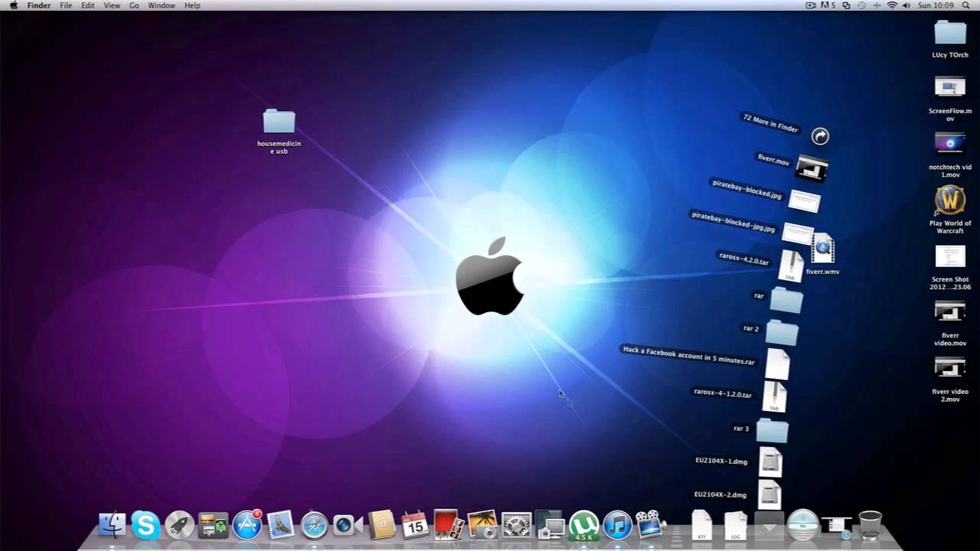Collapse the Downloads stack arrow in dock
The image size is (980, 551).
[769, 526]
